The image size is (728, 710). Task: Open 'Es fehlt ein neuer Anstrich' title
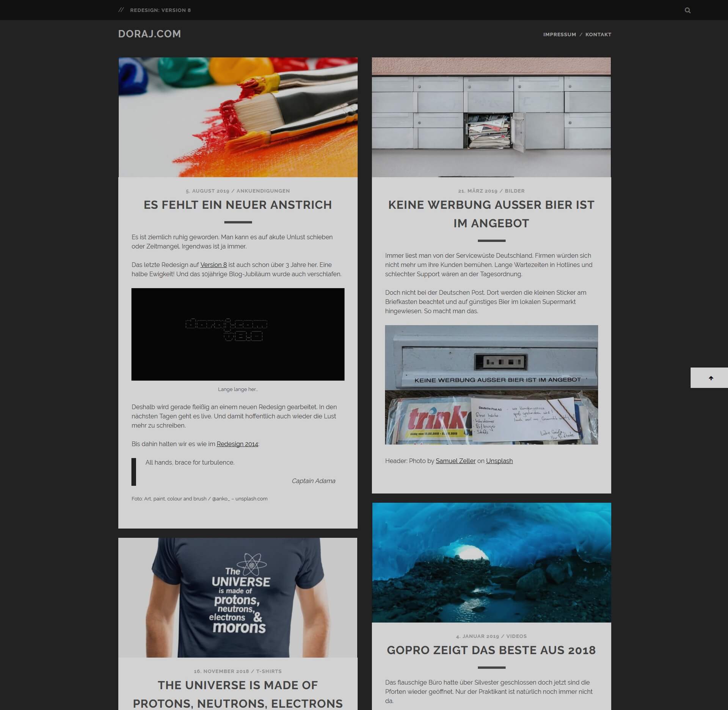pyautogui.click(x=238, y=205)
